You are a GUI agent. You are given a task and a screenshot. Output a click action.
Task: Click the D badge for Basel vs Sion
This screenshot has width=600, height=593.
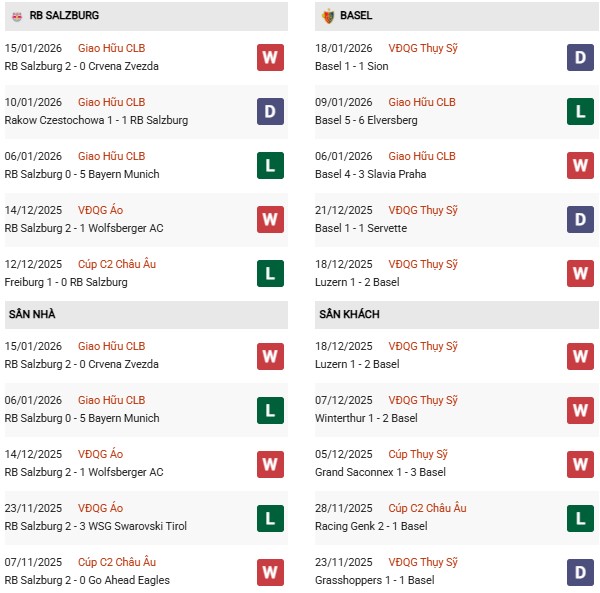580,57
